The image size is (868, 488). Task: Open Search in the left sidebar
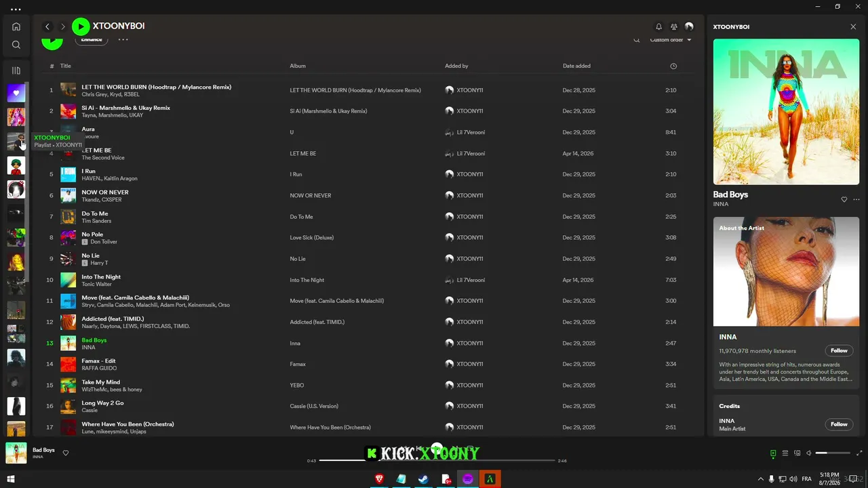pyautogui.click(x=16, y=45)
